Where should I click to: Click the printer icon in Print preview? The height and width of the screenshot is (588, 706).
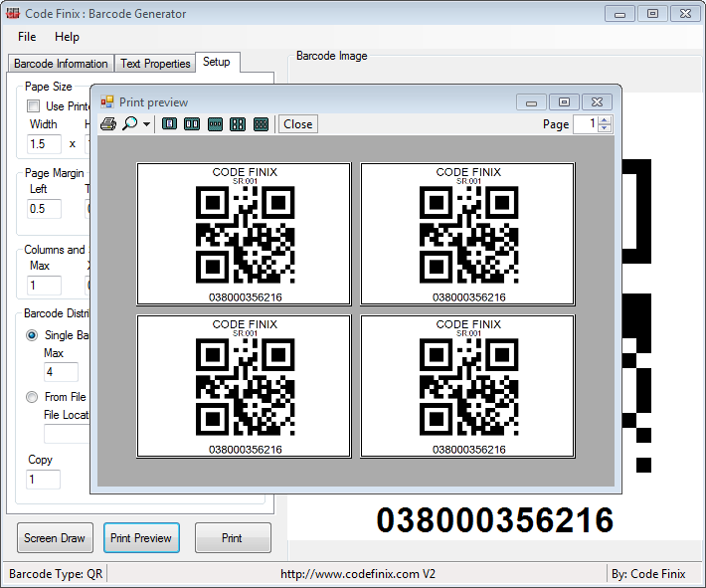pyautogui.click(x=108, y=123)
